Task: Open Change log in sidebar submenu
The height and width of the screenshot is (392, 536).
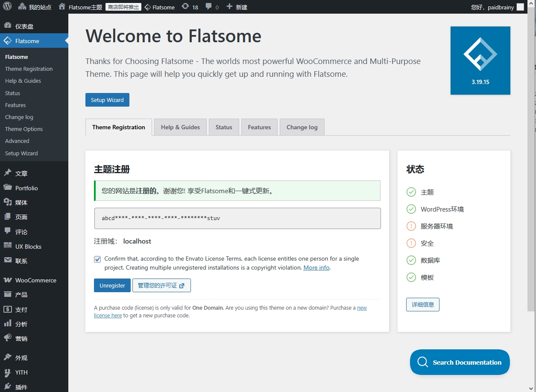Action: pos(19,117)
